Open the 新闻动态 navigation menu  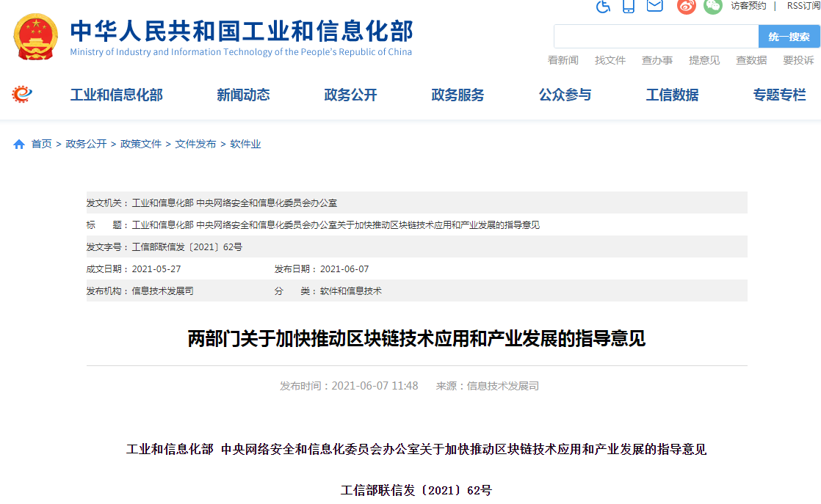tap(243, 95)
